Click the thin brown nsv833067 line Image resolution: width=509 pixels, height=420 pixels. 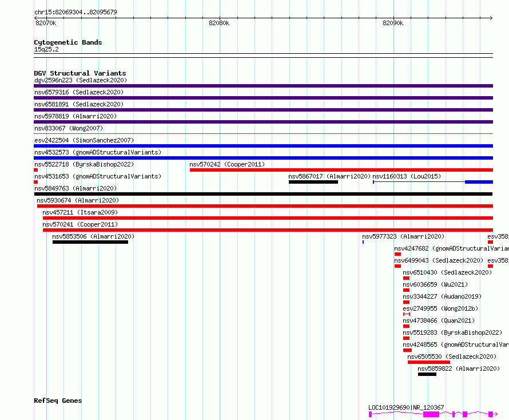[x=263, y=133]
